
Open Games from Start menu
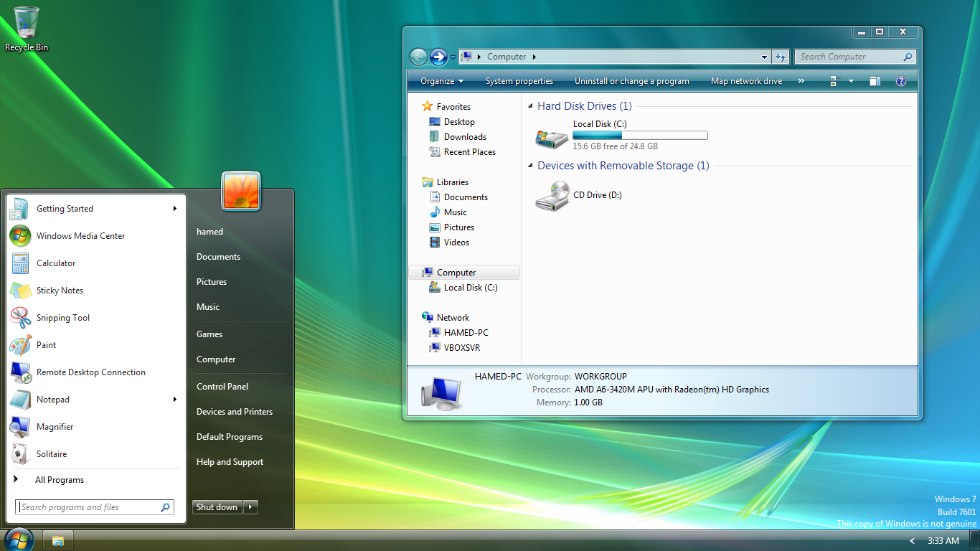point(209,334)
